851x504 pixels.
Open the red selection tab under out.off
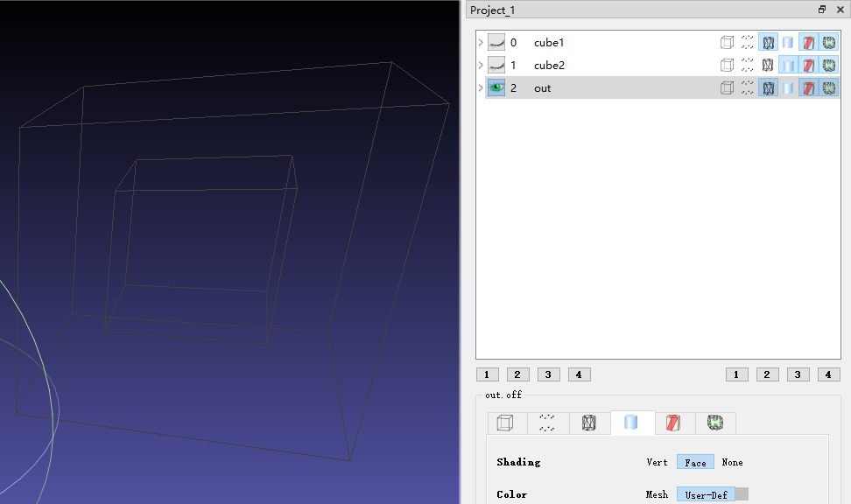[x=673, y=423]
